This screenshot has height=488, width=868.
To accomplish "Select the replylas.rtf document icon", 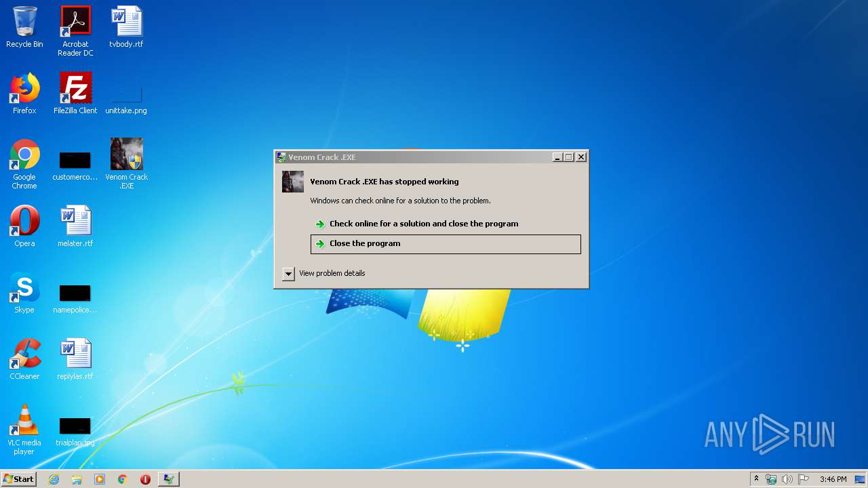I will coord(75,359).
